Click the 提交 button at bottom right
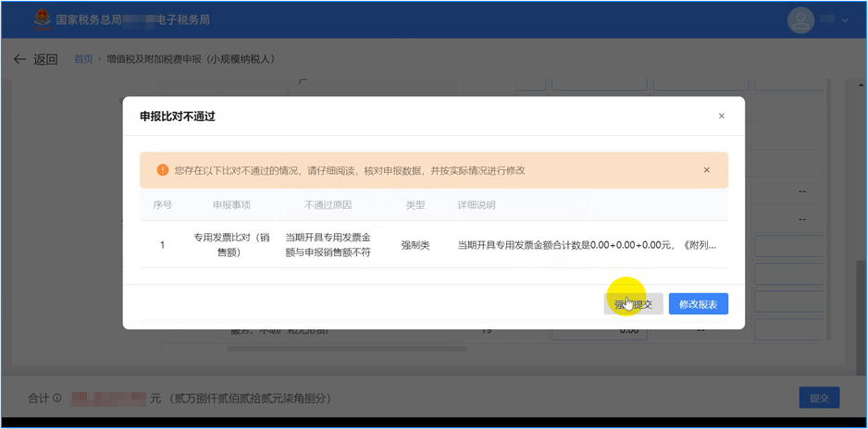The width and height of the screenshot is (868, 429). click(x=819, y=398)
